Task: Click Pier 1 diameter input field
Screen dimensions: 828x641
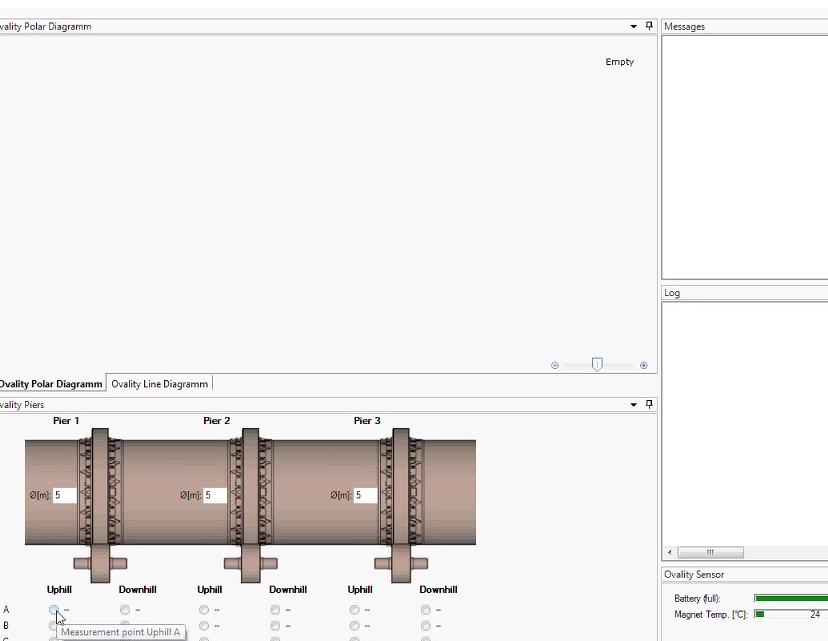Action: 65,495
